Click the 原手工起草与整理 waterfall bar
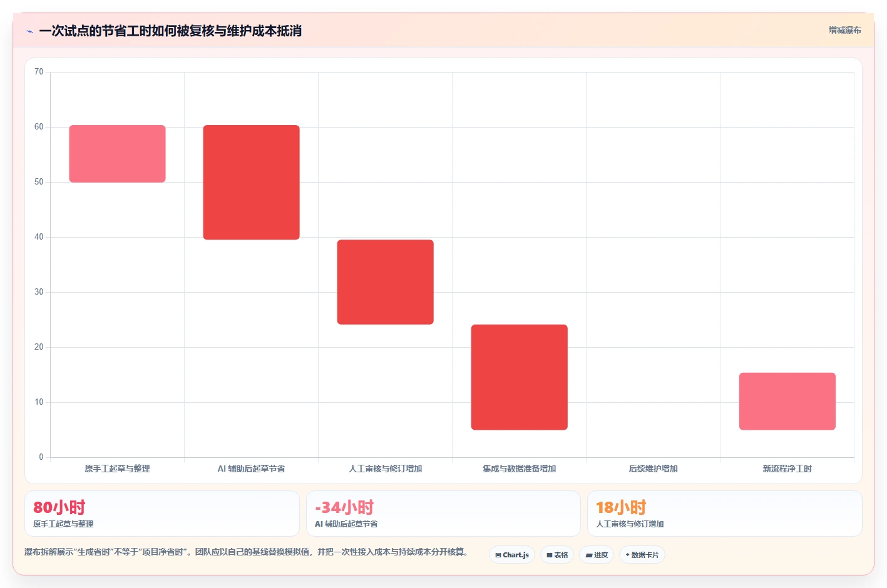Viewport: 887px width, 588px height. coord(118,154)
